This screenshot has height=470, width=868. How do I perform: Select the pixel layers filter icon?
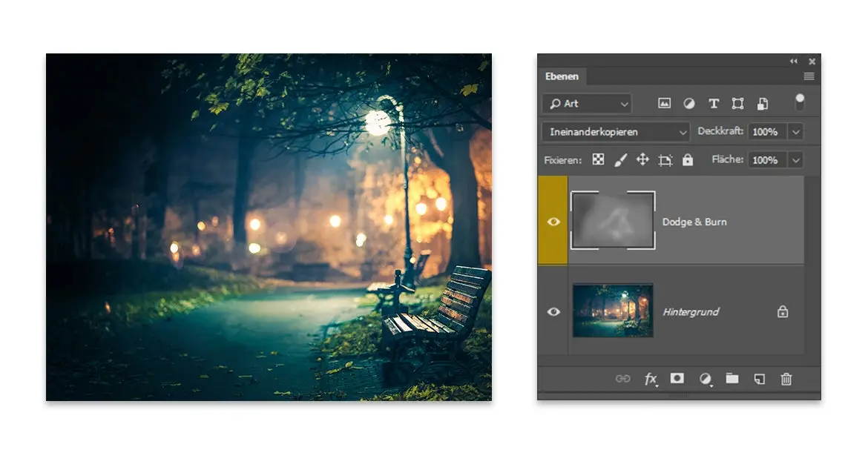[x=665, y=104]
